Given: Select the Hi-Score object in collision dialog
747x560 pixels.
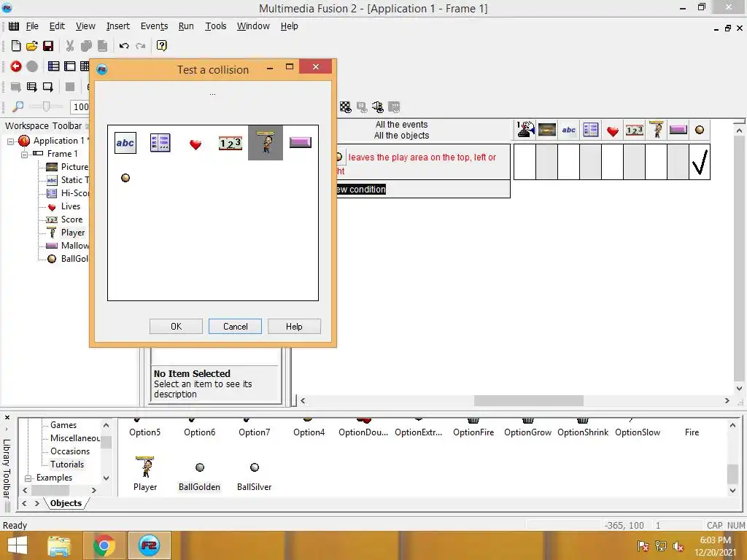Looking at the screenshot, I should click(160, 143).
